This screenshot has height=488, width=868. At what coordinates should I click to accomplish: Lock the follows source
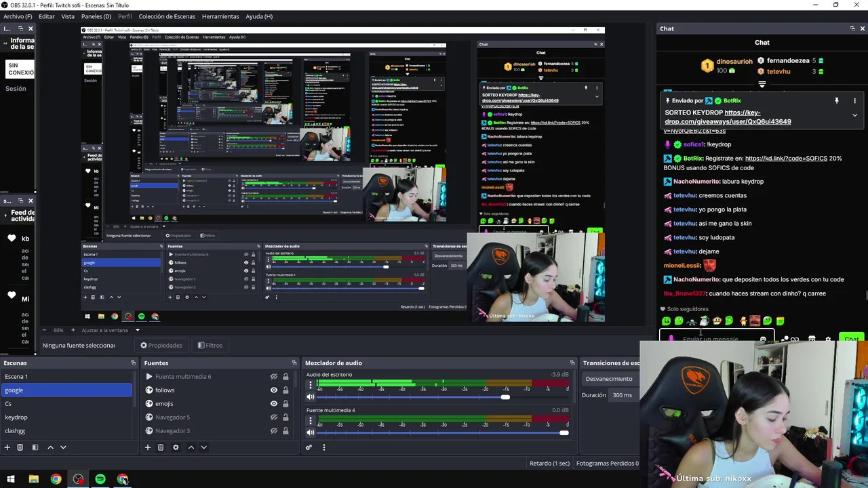click(x=285, y=390)
